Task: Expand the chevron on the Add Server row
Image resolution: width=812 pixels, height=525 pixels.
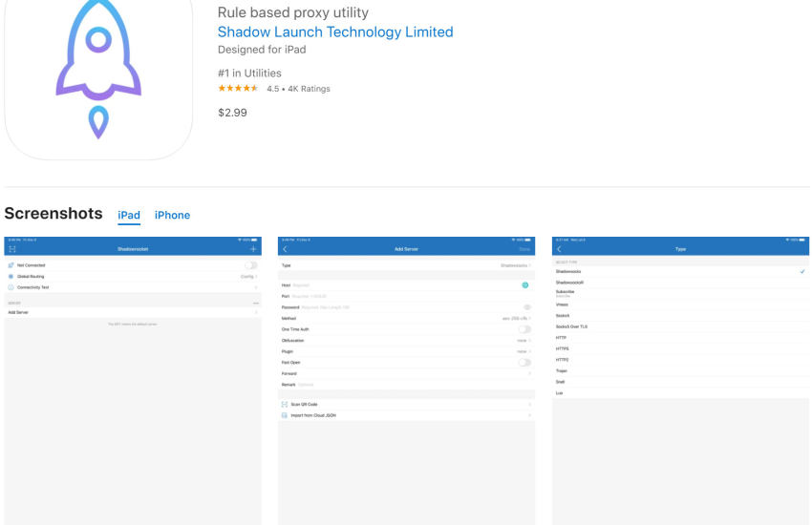Action: pos(256,312)
